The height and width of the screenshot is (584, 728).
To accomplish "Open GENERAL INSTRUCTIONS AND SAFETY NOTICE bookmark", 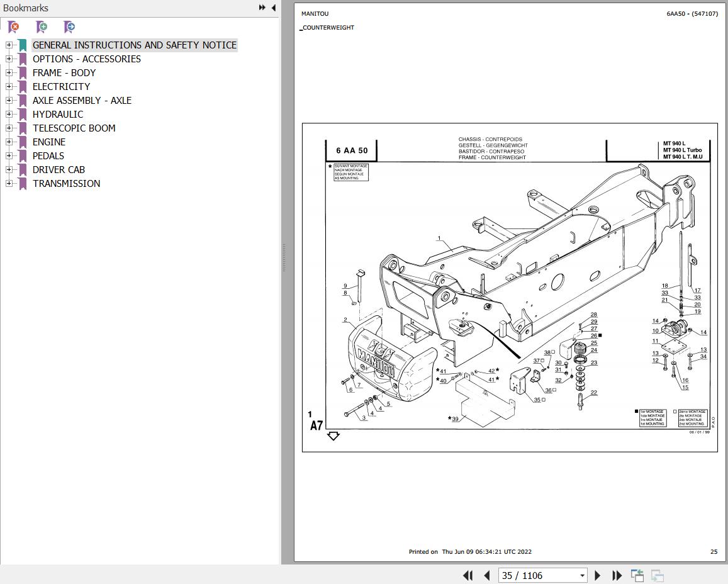I will [x=135, y=45].
